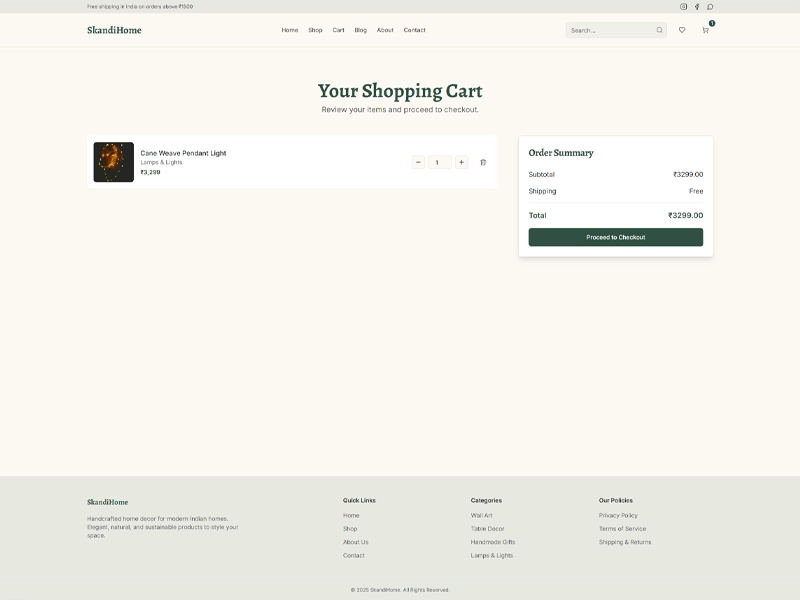Open Privacy Policy in footer

point(617,515)
